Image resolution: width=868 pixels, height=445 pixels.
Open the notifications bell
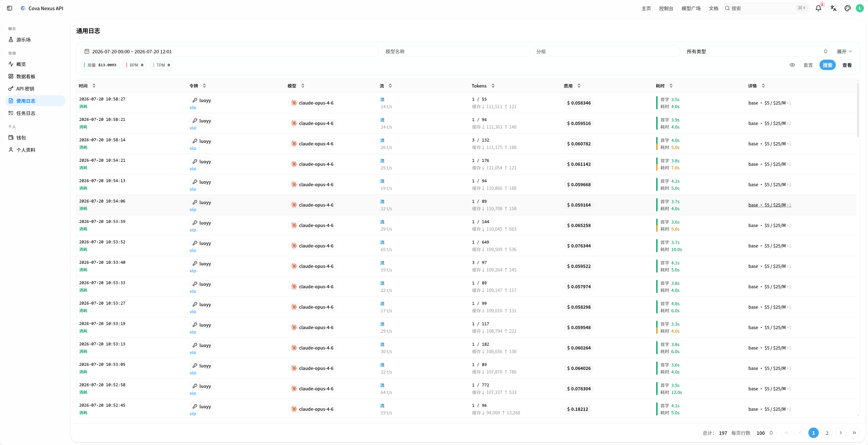click(x=818, y=8)
